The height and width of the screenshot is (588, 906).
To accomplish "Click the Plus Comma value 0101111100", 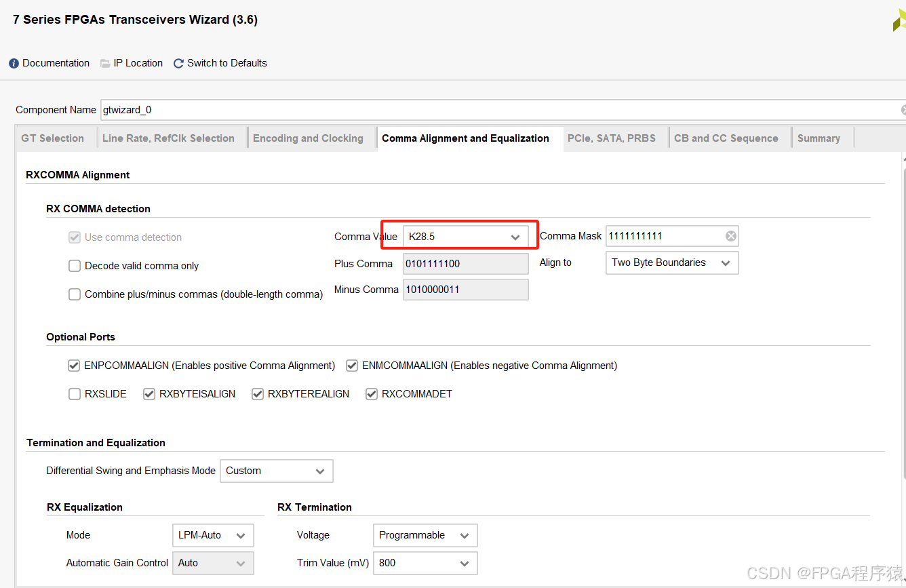I will coord(466,264).
